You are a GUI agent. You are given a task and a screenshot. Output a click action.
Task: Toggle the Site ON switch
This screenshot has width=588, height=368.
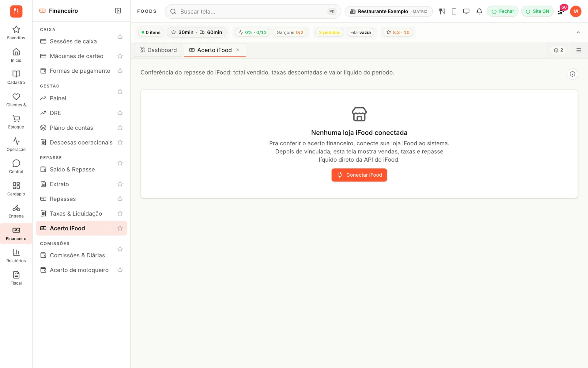point(537,11)
